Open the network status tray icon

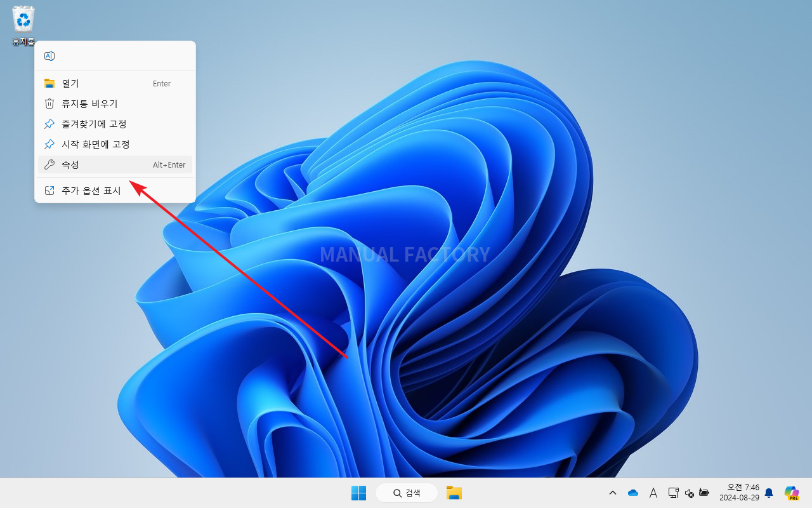tap(674, 493)
